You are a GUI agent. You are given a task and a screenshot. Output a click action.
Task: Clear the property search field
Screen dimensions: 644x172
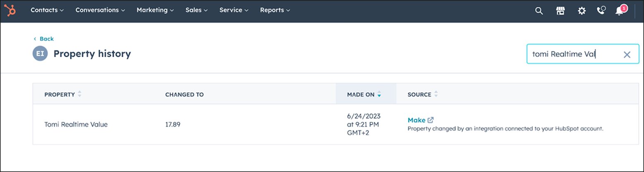627,54
